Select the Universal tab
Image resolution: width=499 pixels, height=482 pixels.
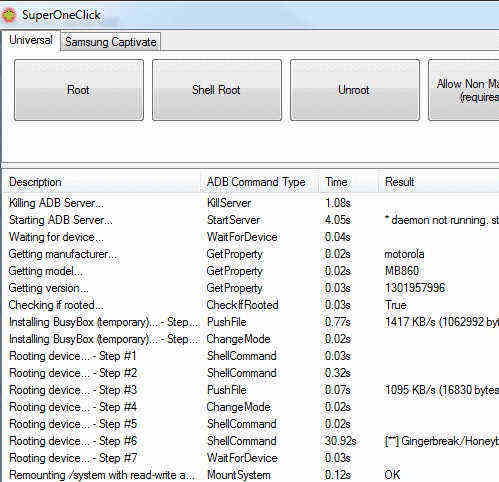(x=31, y=40)
